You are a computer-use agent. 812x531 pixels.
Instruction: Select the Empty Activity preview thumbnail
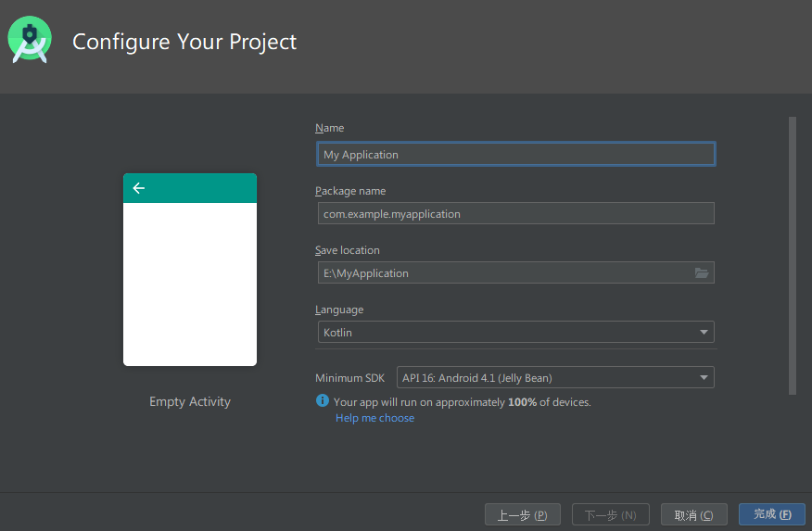[190, 283]
